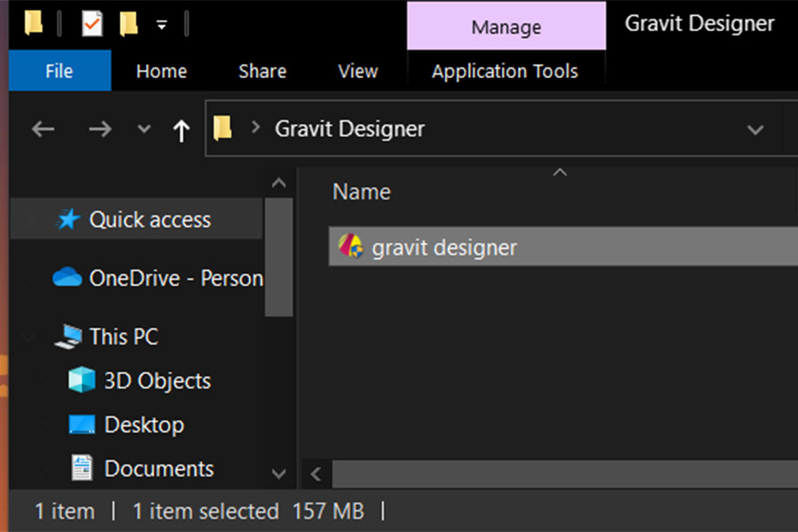This screenshot has height=532, width=798.
Task: Open the recent locations dropdown
Action: coord(144,129)
